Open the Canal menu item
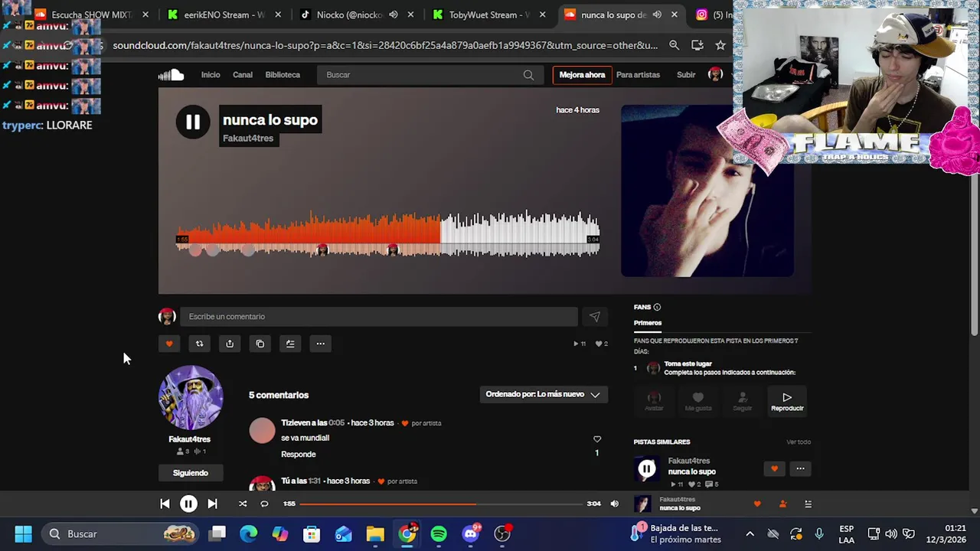The height and width of the screenshot is (551, 980). (x=243, y=75)
